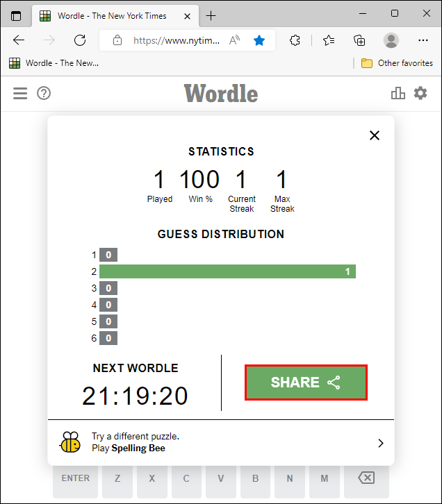Click the blue favorites star icon
The height and width of the screenshot is (504, 442).
pos(259,40)
